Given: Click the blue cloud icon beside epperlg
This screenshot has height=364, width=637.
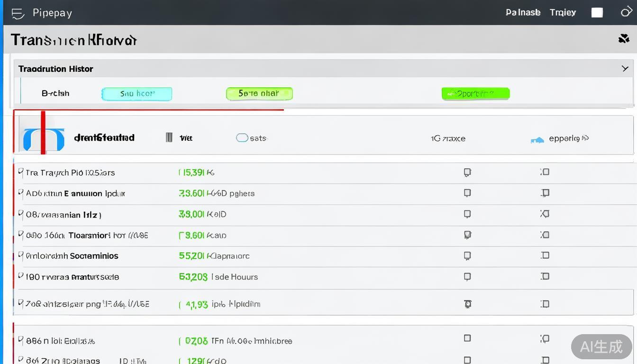Looking at the screenshot, I should click(x=537, y=139).
